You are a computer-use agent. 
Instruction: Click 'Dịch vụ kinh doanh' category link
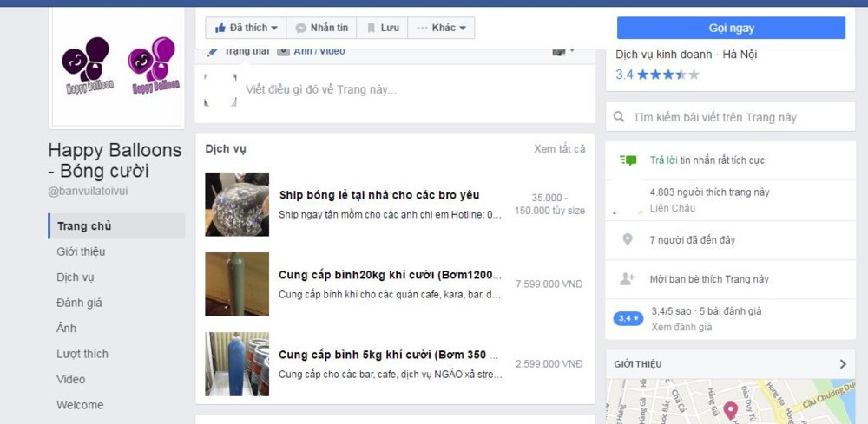664,55
